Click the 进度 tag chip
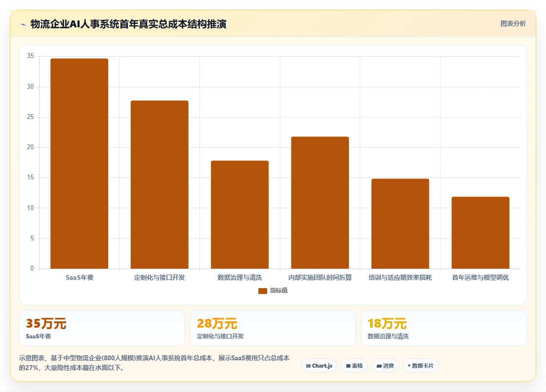 click(x=385, y=366)
